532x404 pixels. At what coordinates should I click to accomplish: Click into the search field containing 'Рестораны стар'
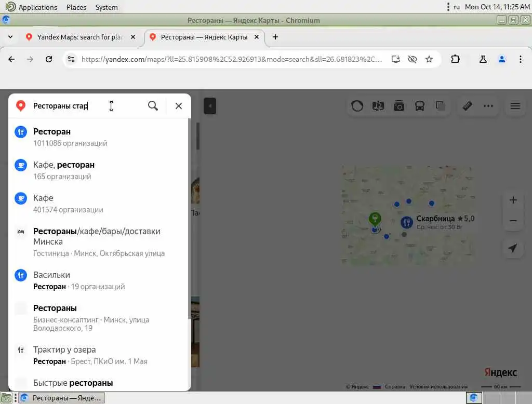click(x=88, y=106)
